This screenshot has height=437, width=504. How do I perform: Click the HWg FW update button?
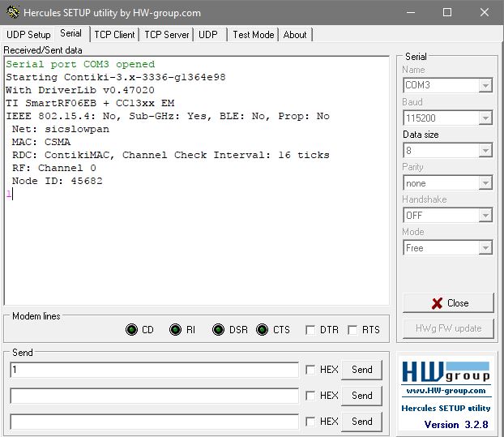[x=448, y=328]
